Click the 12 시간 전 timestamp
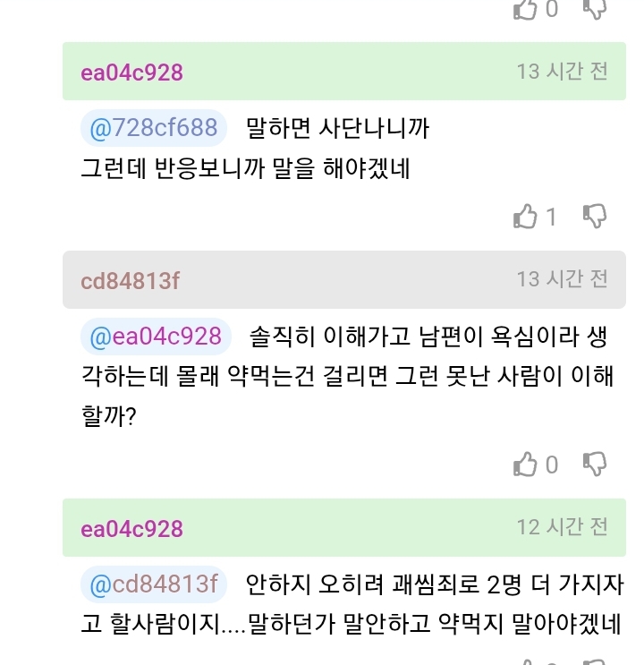The image size is (644, 665). click(562, 526)
